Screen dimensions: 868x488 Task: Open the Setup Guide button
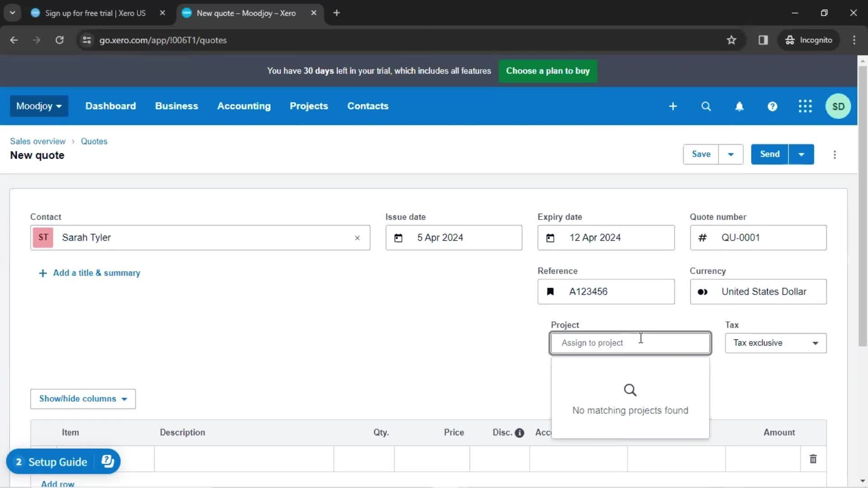pos(63,461)
